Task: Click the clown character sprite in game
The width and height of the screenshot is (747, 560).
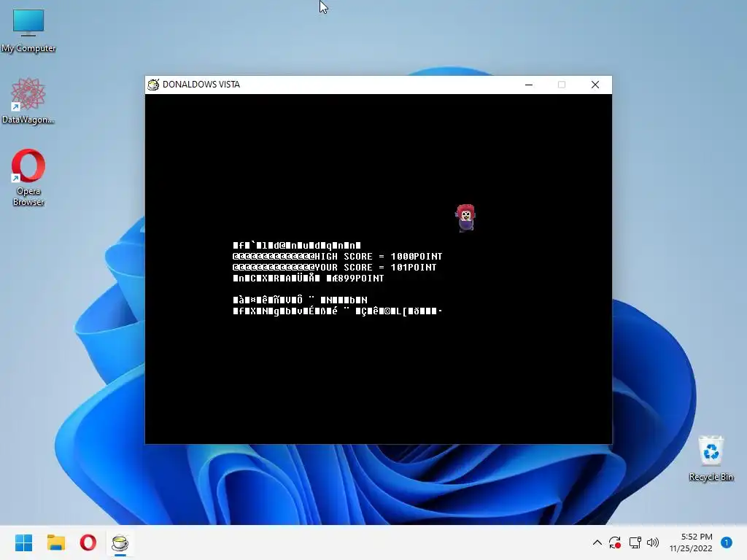Action: (465, 218)
